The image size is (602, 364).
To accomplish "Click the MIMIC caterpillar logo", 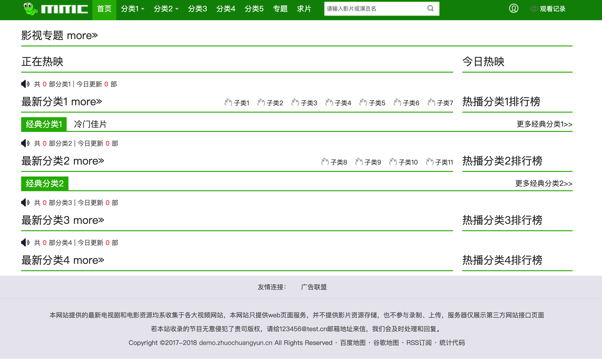I will (55, 9).
